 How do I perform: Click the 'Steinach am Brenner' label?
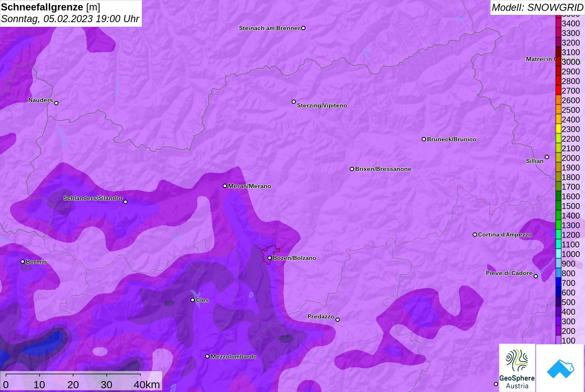[270, 28]
